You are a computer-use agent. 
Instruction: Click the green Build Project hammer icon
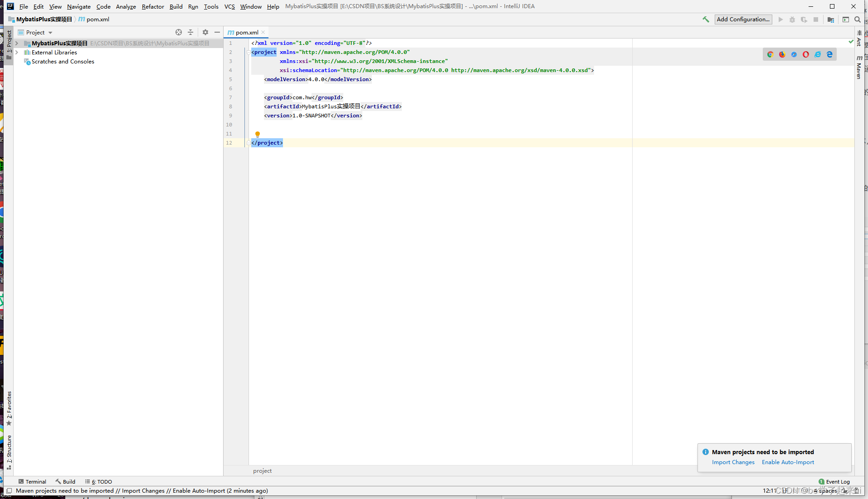coord(706,19)
